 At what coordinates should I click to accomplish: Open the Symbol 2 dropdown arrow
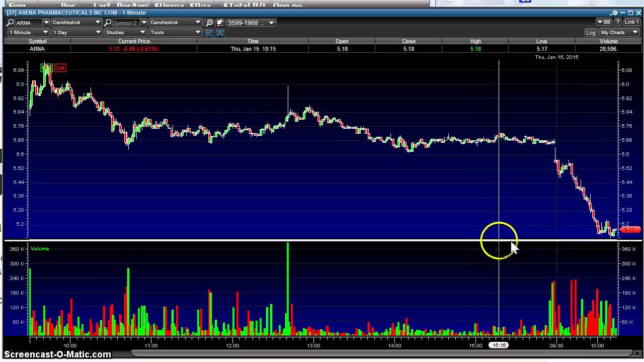(143, 23)
